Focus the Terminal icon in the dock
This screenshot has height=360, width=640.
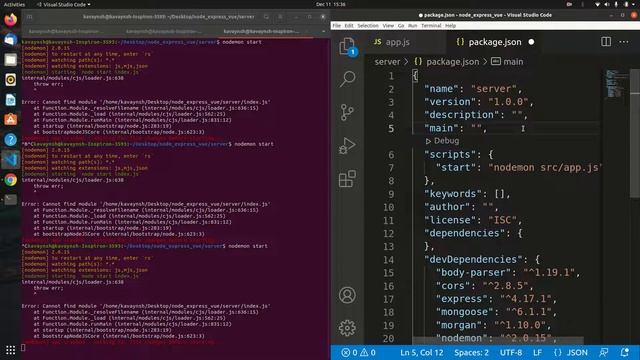(x=11, y=200)
